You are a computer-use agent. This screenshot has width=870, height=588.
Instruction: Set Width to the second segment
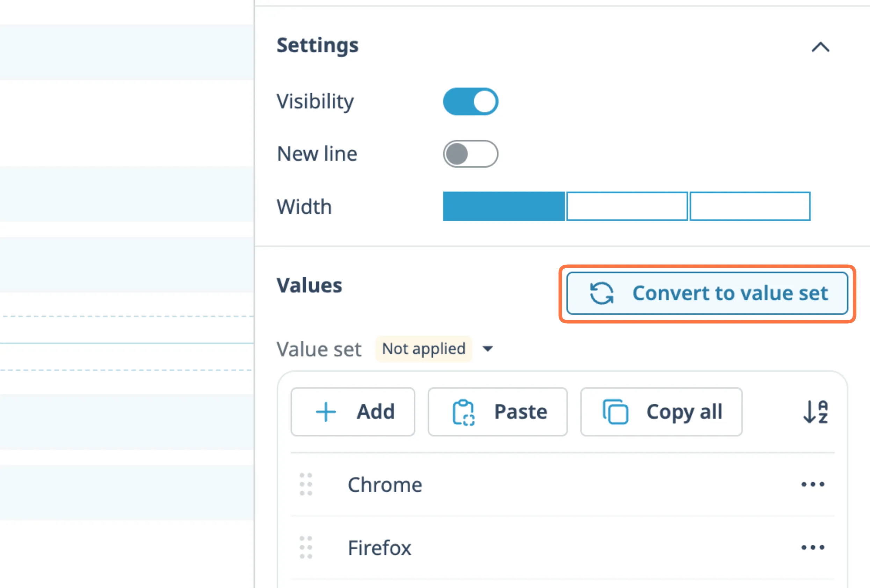click(x=627, y=206)
